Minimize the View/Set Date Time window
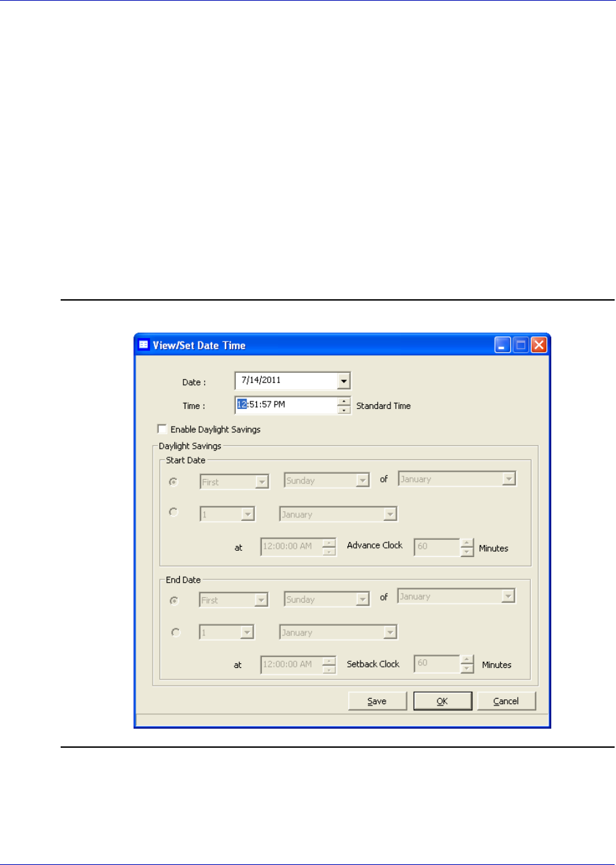616x865 pixels. [502, 345]
